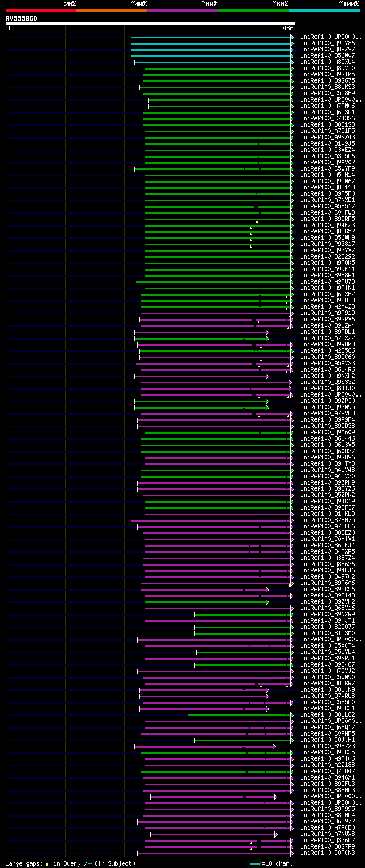This screenshot has width=365, height=868.
Task: Select the label UniRef100_C5XCT4
Action: coord(327,645)
